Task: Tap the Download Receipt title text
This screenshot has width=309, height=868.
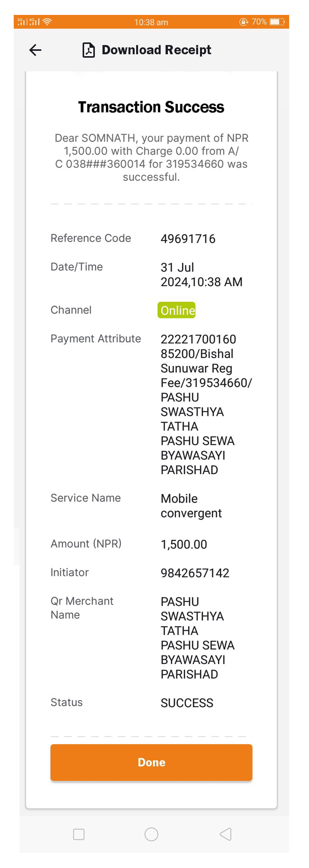Action: coord(157,50)
